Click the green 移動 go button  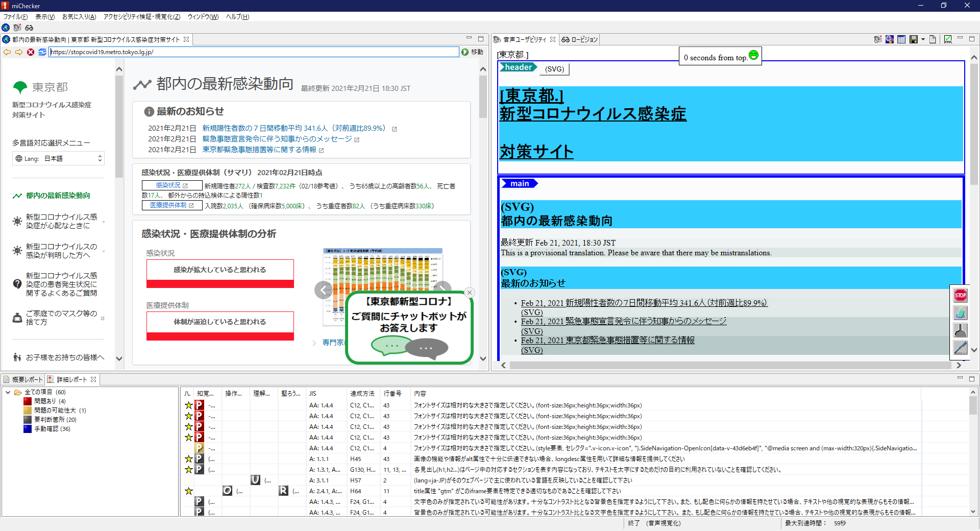coord(472,52)
